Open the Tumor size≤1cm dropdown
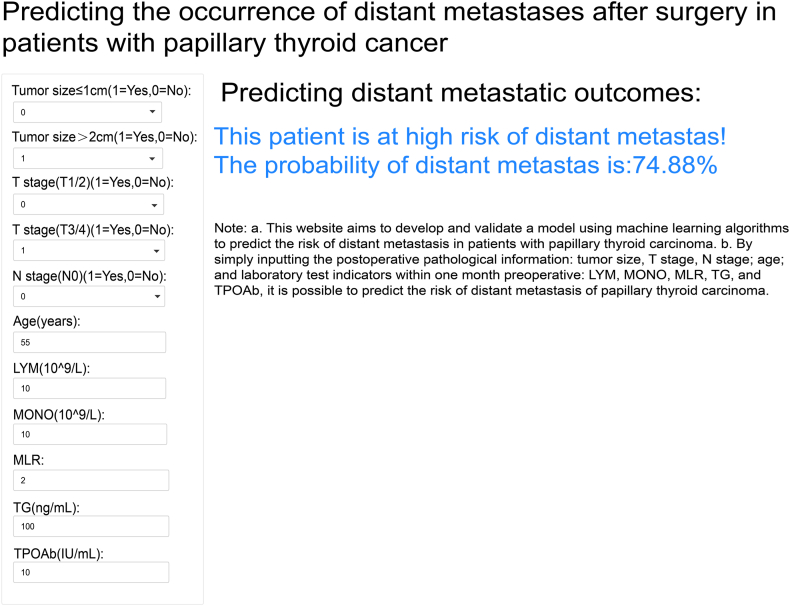790x606 pixels. [88, 113]
